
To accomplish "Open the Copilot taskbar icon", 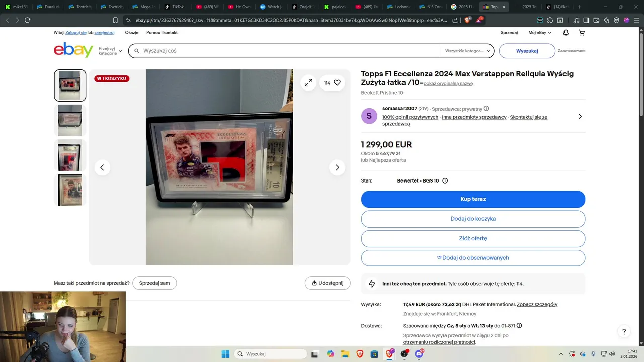I will click(330, 354).
